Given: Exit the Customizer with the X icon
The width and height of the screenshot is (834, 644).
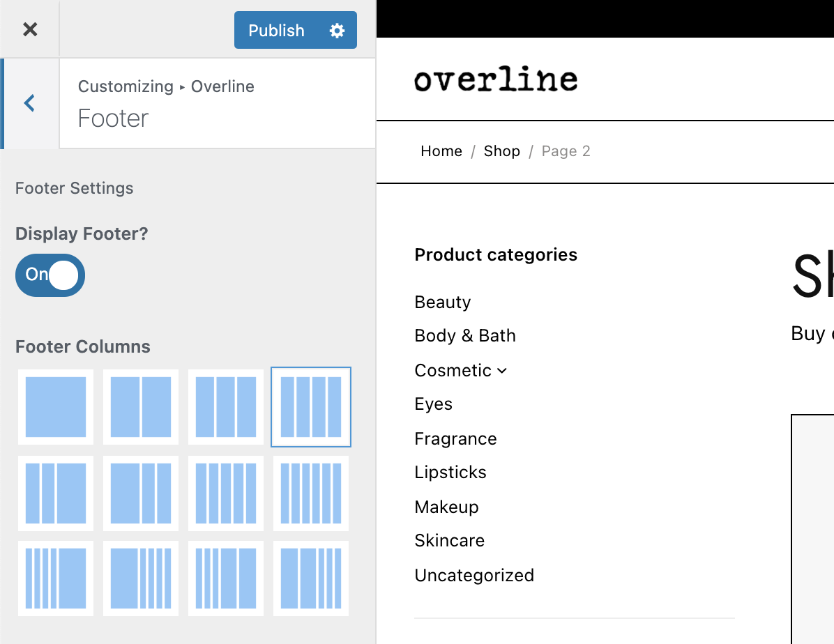Looking at the screenshot, I should click(x=30, y=29).
